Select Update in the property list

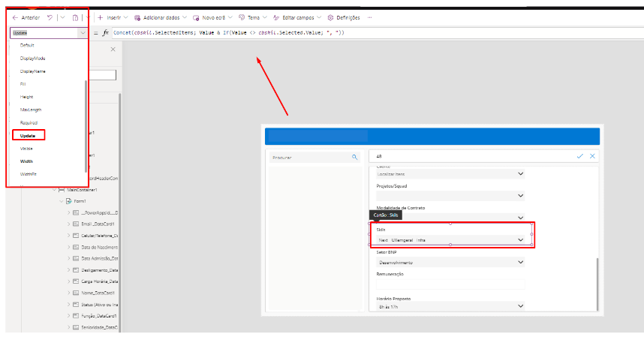(x=28, y=135)
